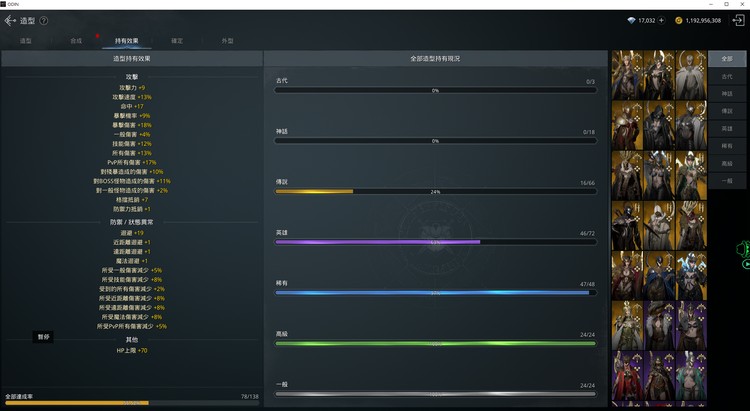This screenshot has width=750, height=411.
Task: Click the 攻擊 section heading
Action: coord(132,77)
